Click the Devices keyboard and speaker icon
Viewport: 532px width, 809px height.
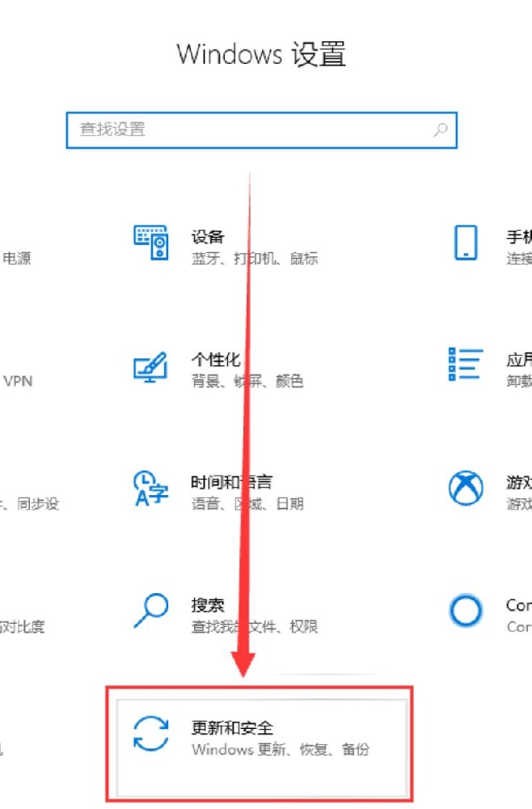pyautogui.click(x=151, y=242)
